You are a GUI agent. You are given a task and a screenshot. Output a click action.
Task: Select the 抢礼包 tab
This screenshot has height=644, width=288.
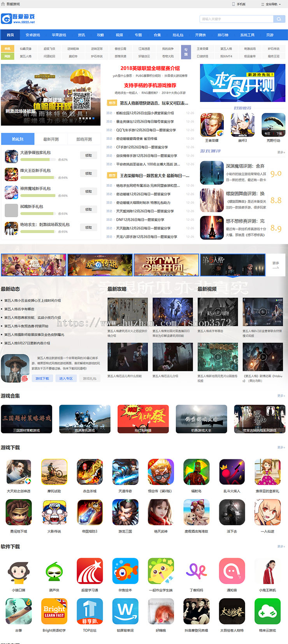[18, 139]
